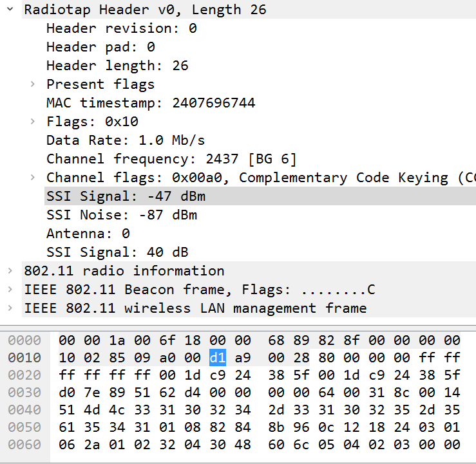
Task: Click hex byte 28 in row 0010
Action: [x=301, y=358]
